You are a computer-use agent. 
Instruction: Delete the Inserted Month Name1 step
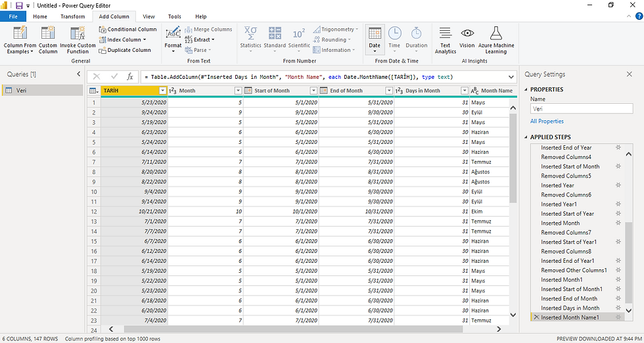pos(536,317)
